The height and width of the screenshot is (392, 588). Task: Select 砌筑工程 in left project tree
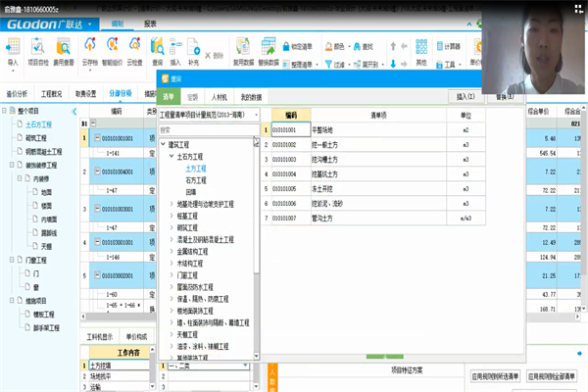click(36, 138)
